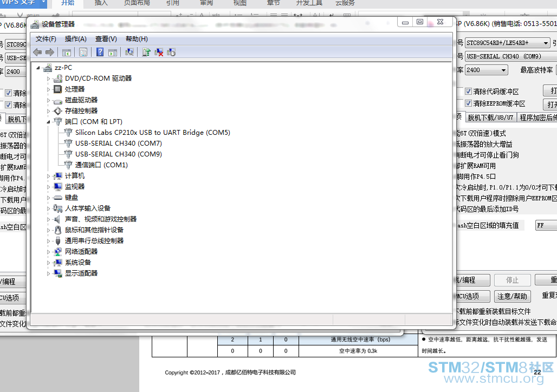
Task: Expand the 处理器 node
Action: [x=48, y=89]
